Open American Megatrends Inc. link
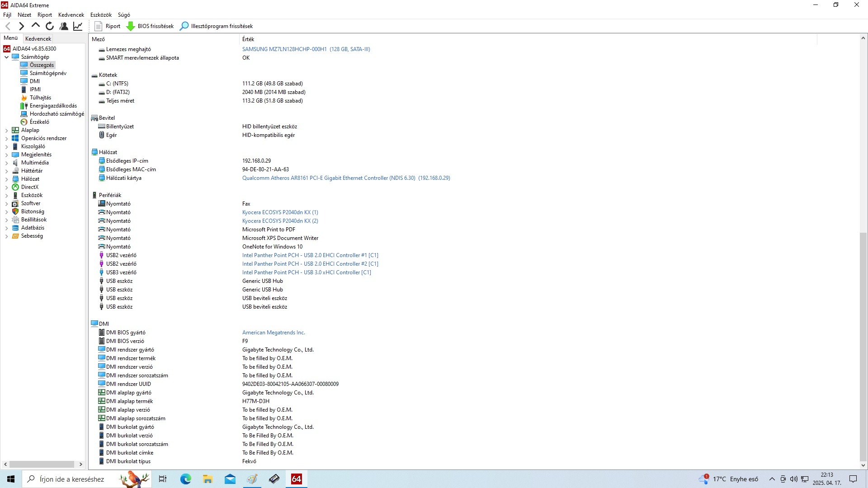This screenshot has height=488, width=868. click(x=274, y=333)
